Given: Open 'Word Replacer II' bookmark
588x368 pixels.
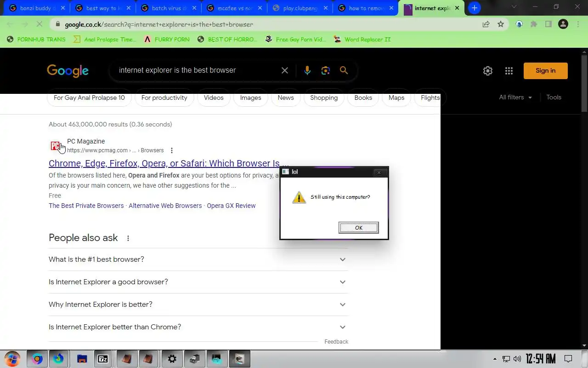Looking at the screenshot, I should 362,40.
